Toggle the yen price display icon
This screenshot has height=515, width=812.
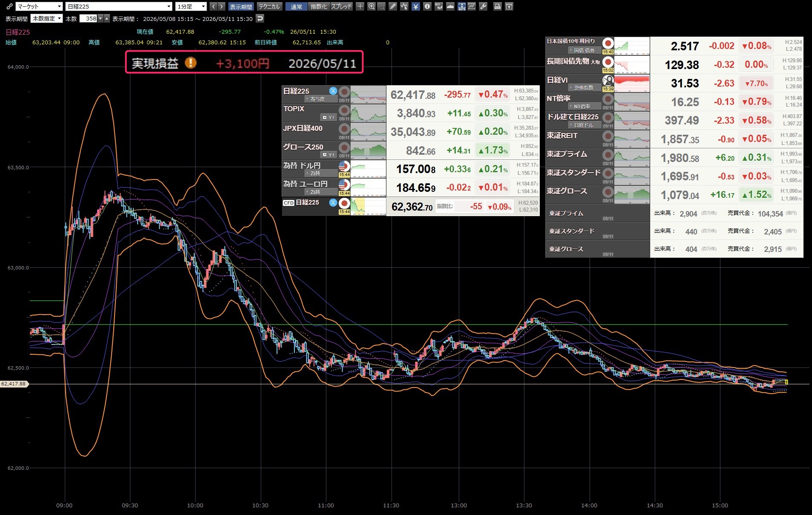pos(416,6)
